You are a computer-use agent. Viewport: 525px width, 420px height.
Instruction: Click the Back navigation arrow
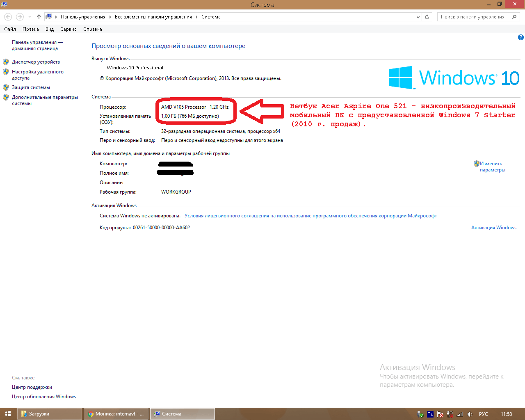pyautogui.click(x=8, y=17)
